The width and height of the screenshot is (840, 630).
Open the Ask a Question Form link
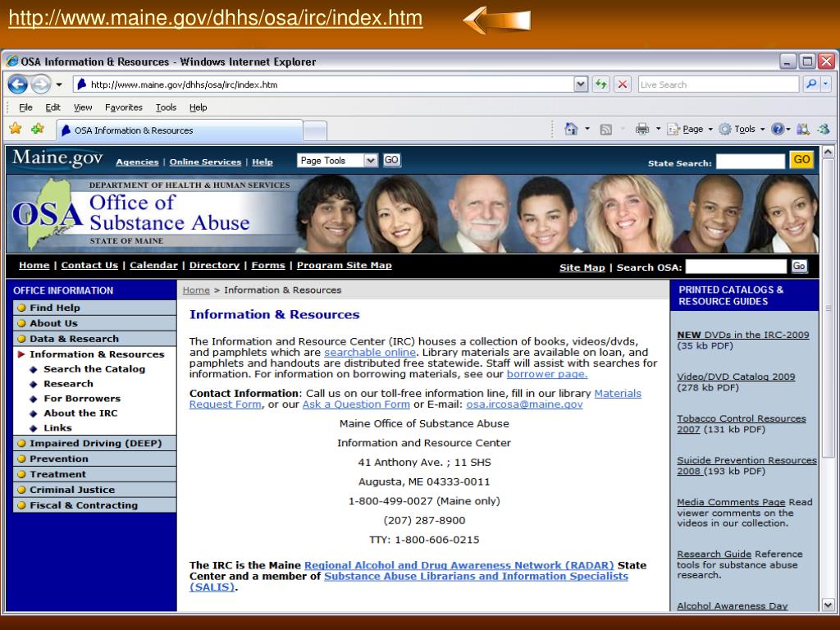[x=356, y=404]
